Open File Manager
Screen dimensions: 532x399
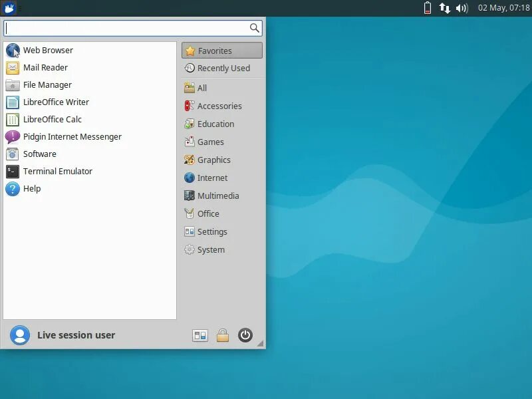coord(90,85)
